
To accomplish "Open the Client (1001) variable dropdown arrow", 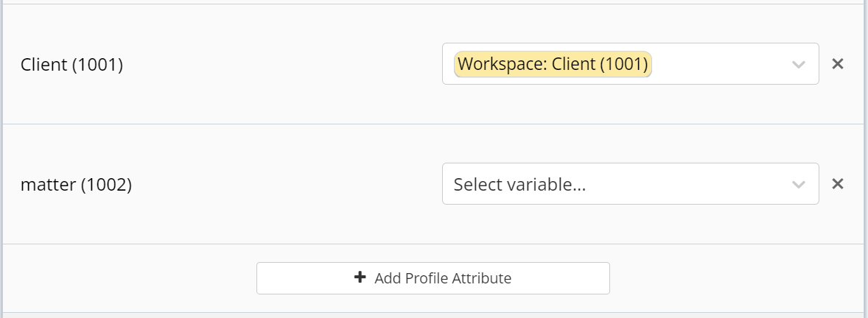I will 798,64.
